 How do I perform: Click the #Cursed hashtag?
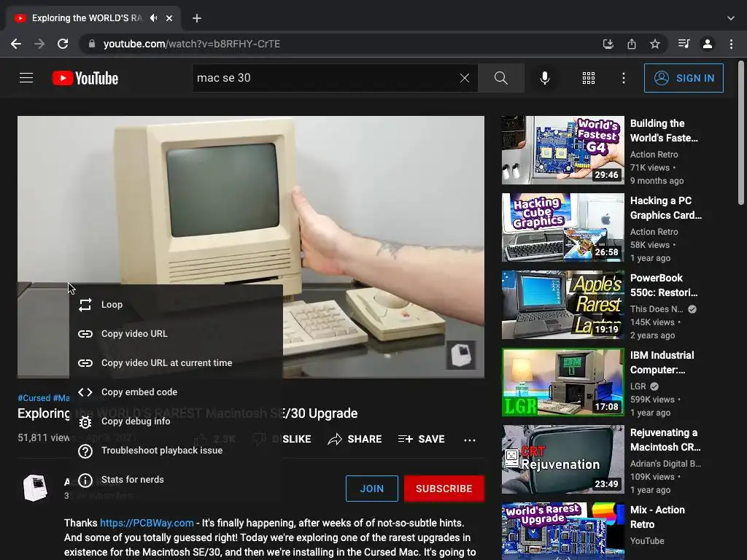coord(34,397)
